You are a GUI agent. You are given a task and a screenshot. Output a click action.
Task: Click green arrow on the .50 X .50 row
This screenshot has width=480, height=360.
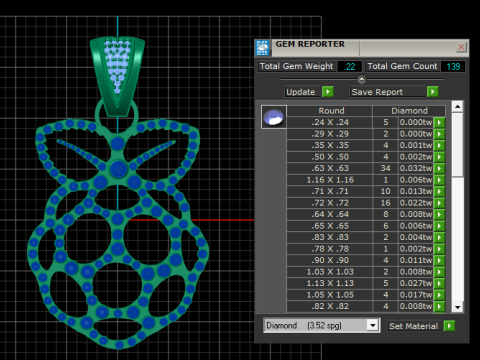(x=439, y=157)
